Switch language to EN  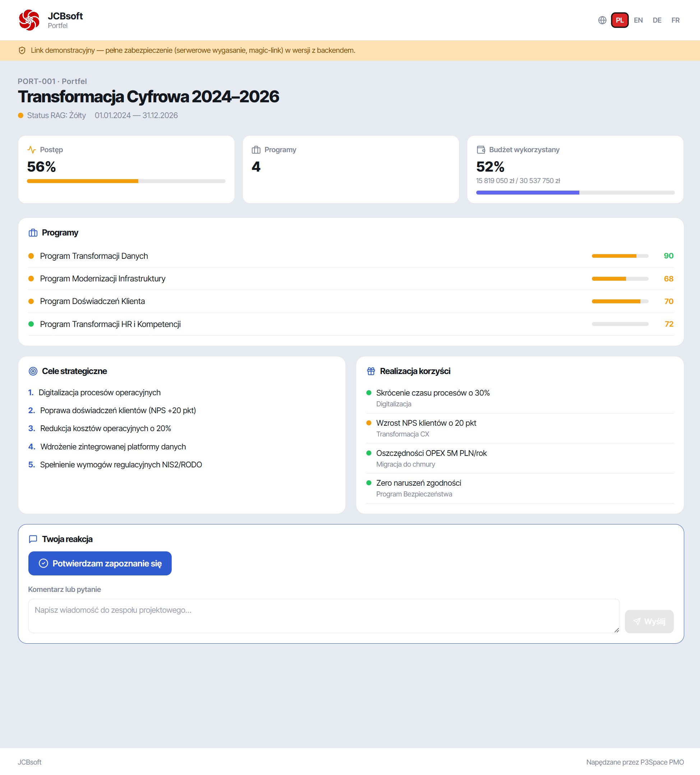click(x=638, y=20)
